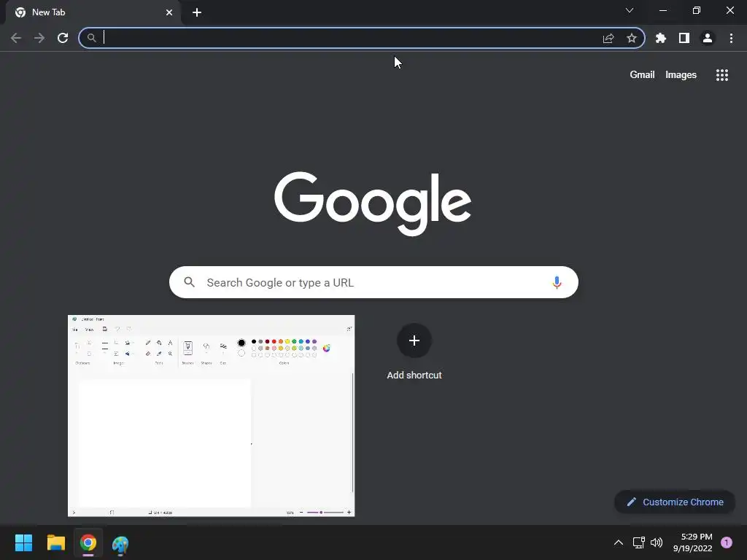This screenshot has width=747, height=560.
Task: Open the volume control in tray
Action: point(657,542)
